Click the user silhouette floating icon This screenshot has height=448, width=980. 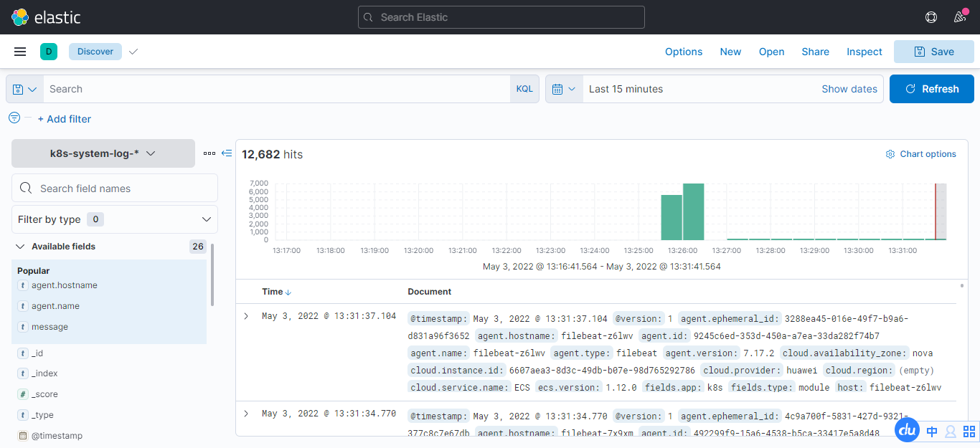click(x=951, y=432)
